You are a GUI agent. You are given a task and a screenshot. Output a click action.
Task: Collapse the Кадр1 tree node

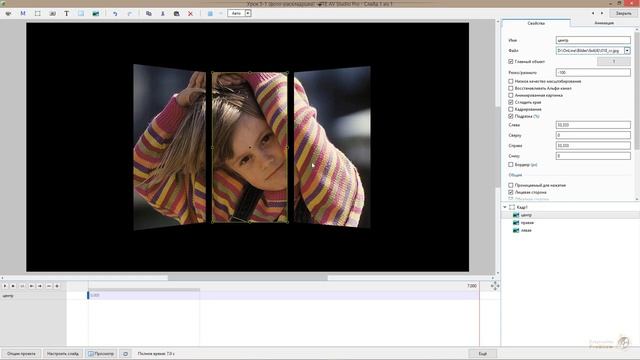[505, 207]
